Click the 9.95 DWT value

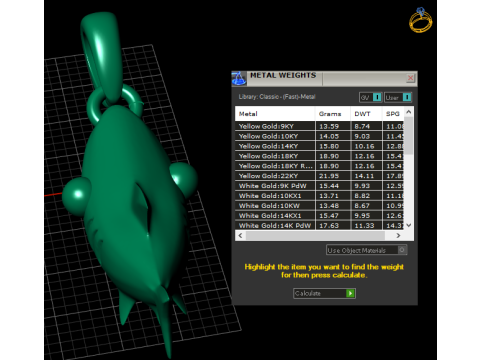click(362, 216)
